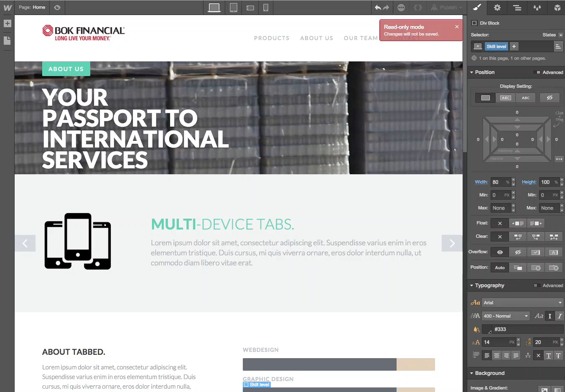Click the next slide right arrow
565x392 pixels.
[x=452, y=243]
